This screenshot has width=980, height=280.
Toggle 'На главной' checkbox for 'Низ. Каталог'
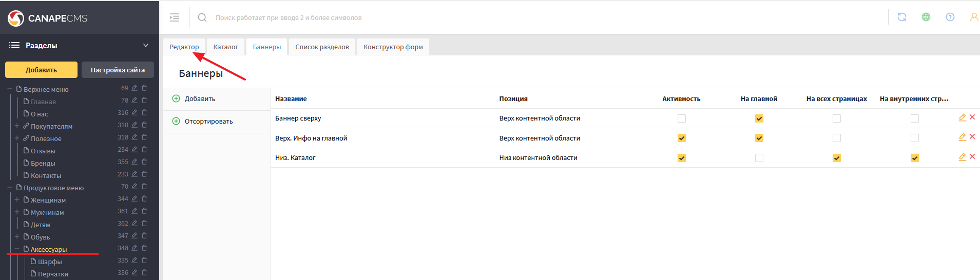click(x=759, y=158)
